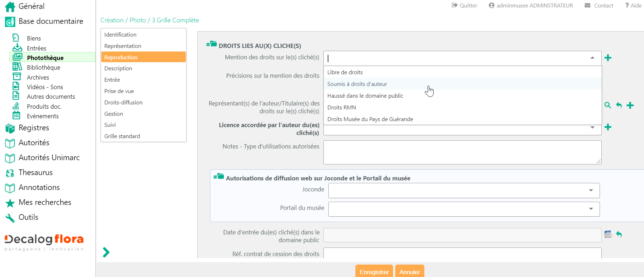Click the magnifier search icon for Représentant
The height and width of the screenshot is (277, 644).
pos(608,105)
